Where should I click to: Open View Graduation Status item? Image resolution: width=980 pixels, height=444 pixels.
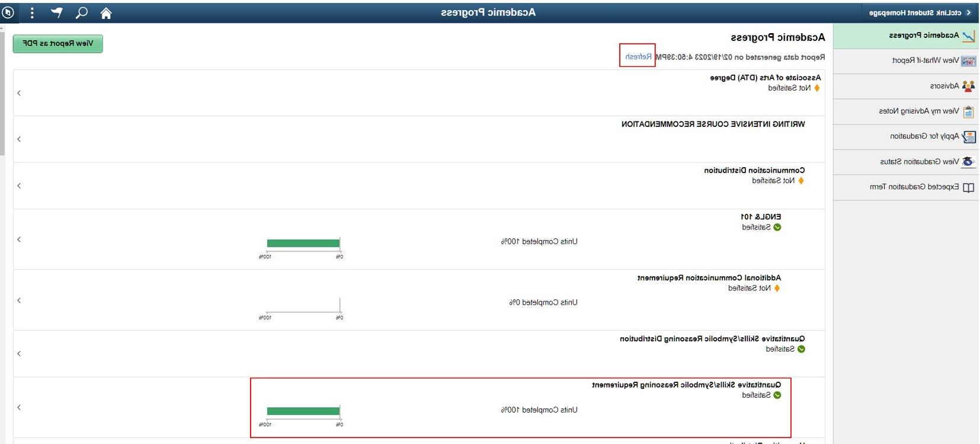point(906,162)
